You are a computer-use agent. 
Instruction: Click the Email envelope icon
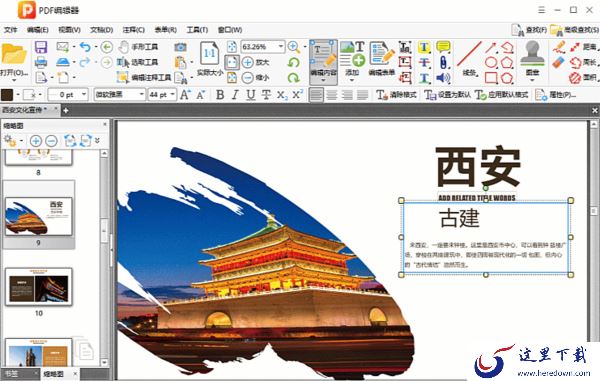tap(63, 47)
